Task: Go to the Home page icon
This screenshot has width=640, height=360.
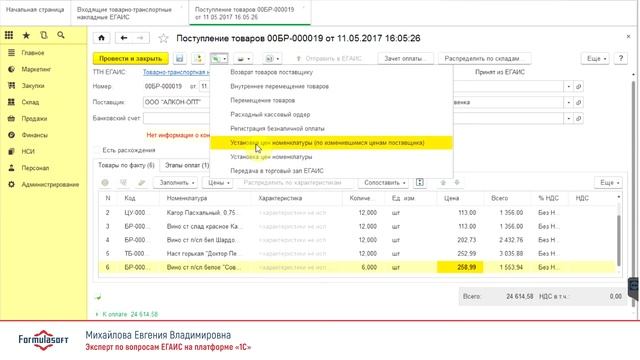Action: point(102,38)
